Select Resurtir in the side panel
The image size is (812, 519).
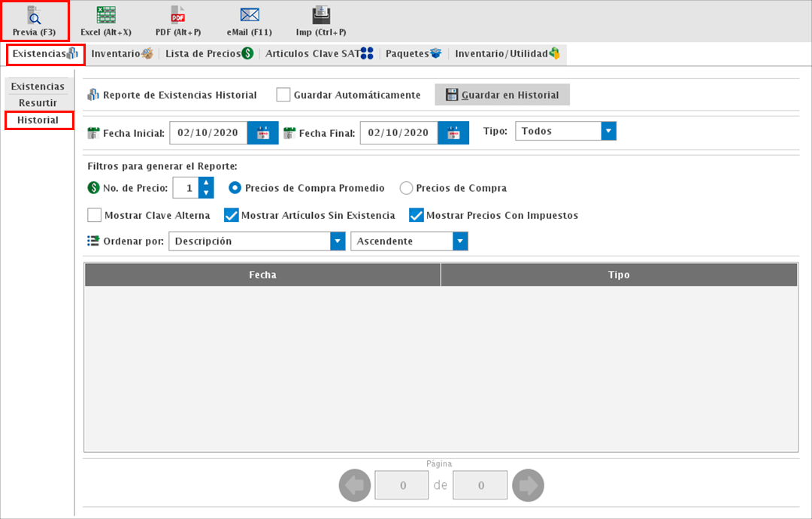(x=38, y=103)
